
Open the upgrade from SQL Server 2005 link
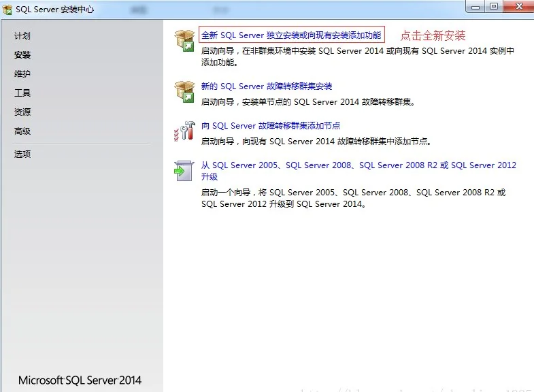click(358, 165)
